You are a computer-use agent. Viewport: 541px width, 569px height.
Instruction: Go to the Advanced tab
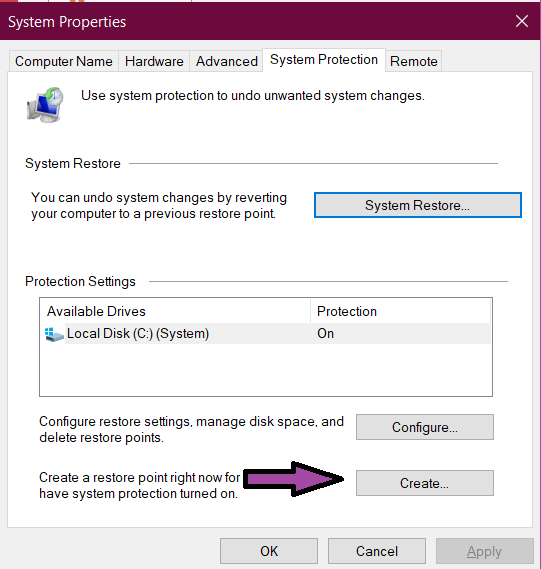point(227,61)
